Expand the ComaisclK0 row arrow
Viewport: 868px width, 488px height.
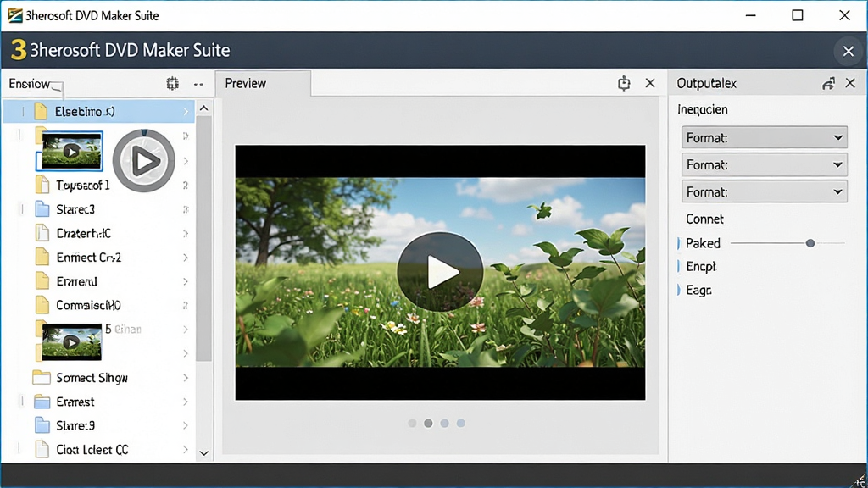coord(186,305)
